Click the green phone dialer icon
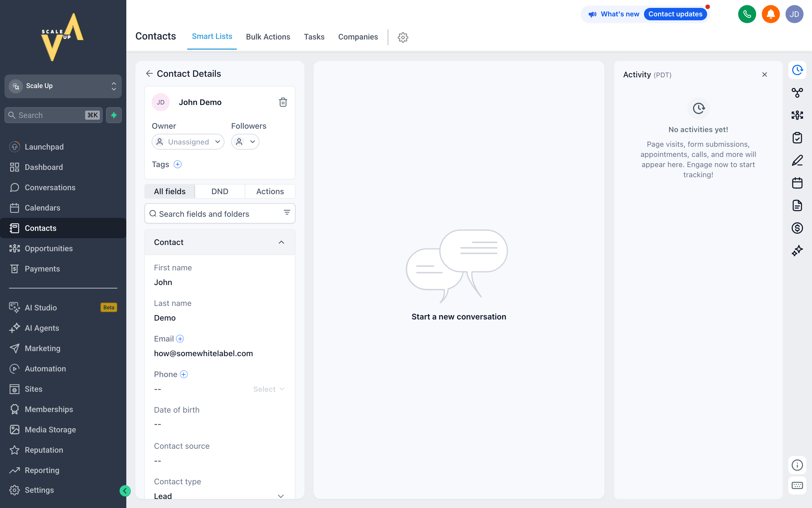812x508 pixels. tap(747, 14)
